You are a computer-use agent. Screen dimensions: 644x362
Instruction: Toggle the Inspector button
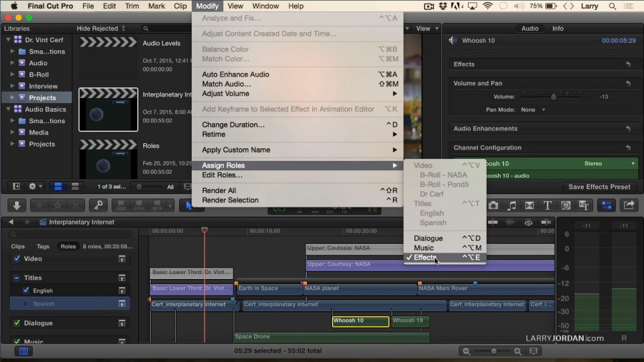[x=607, y=206]
